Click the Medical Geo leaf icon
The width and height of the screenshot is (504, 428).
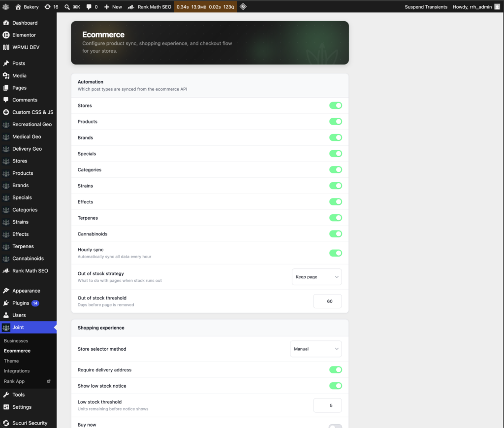6,136
